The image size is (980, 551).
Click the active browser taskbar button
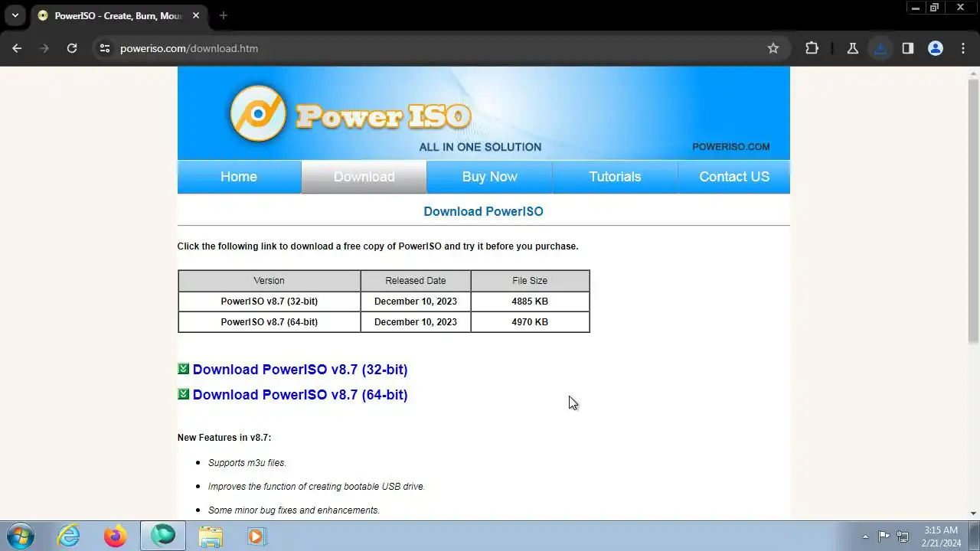(x=163, y=536)
